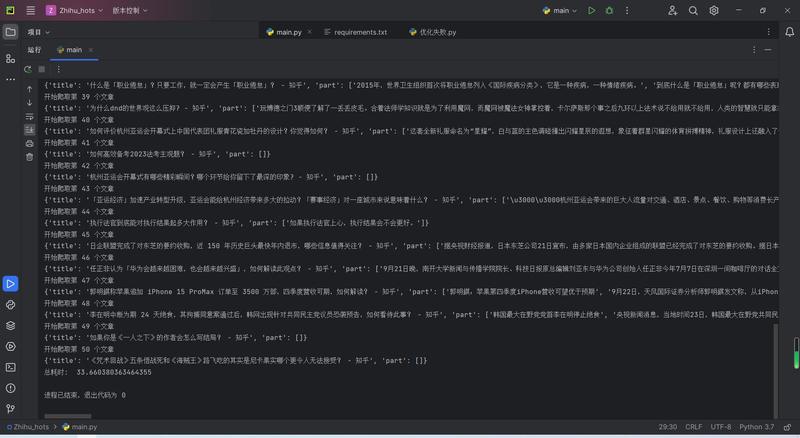
Task: Open the Project tool window folder icon
Action: coord(10,32)
